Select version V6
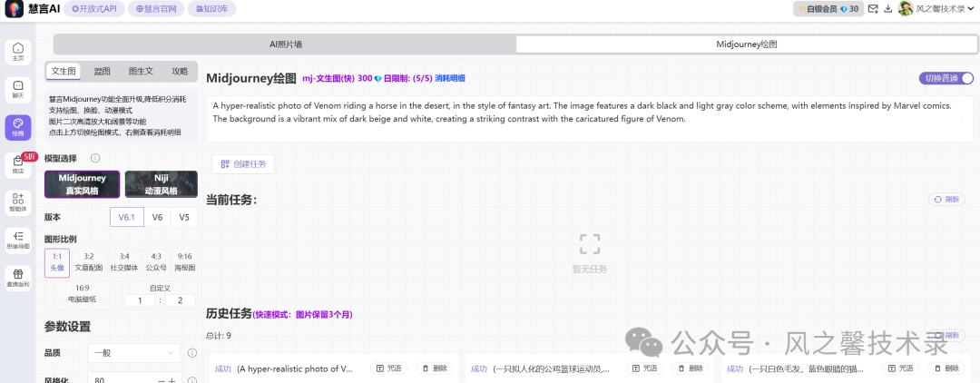 pyautogui.click(x=158, y=218)
